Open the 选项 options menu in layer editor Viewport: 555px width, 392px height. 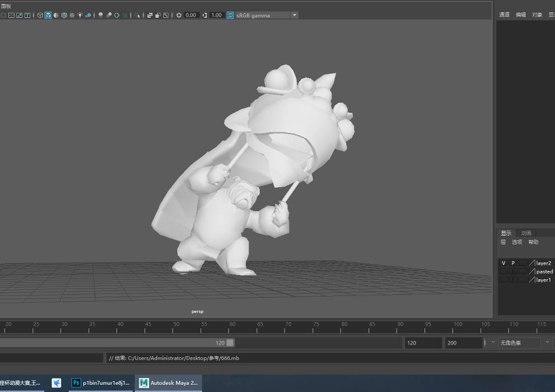pos(517,242)
